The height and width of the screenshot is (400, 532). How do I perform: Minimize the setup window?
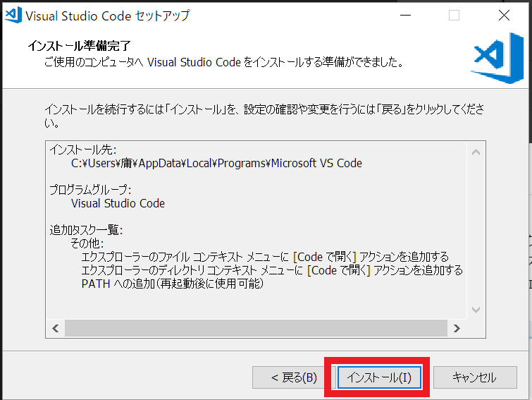point(405,16)
